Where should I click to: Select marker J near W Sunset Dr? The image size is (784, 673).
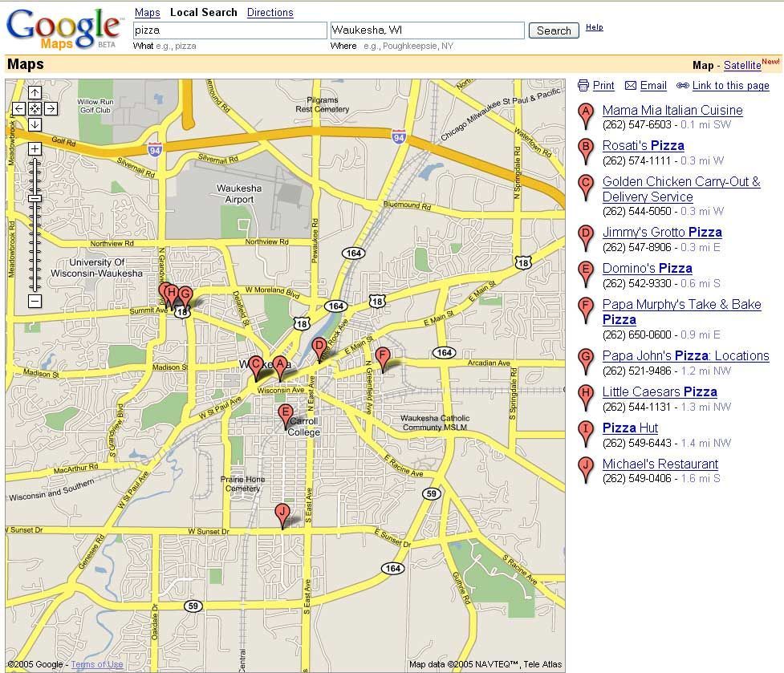pyautogui.click(x=282, y=511)
